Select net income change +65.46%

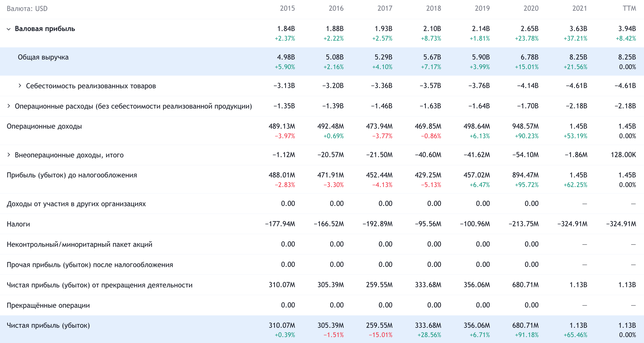(575, 335)
